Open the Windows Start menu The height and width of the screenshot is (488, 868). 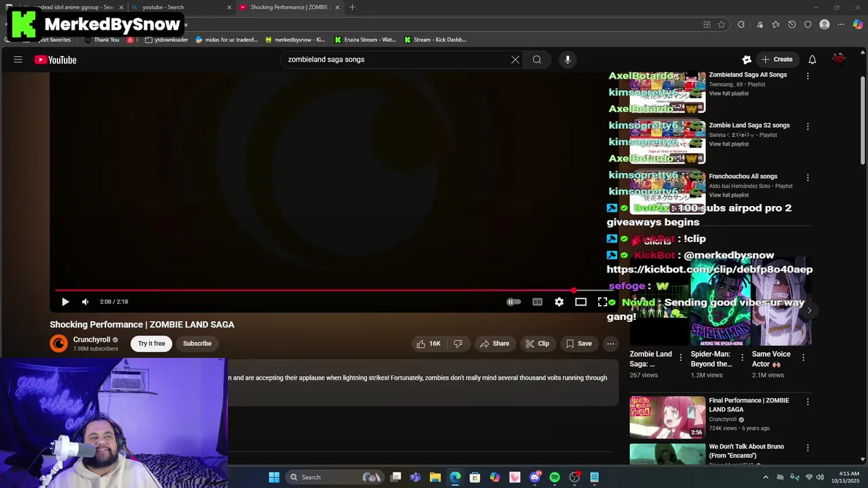click(274, 477)
